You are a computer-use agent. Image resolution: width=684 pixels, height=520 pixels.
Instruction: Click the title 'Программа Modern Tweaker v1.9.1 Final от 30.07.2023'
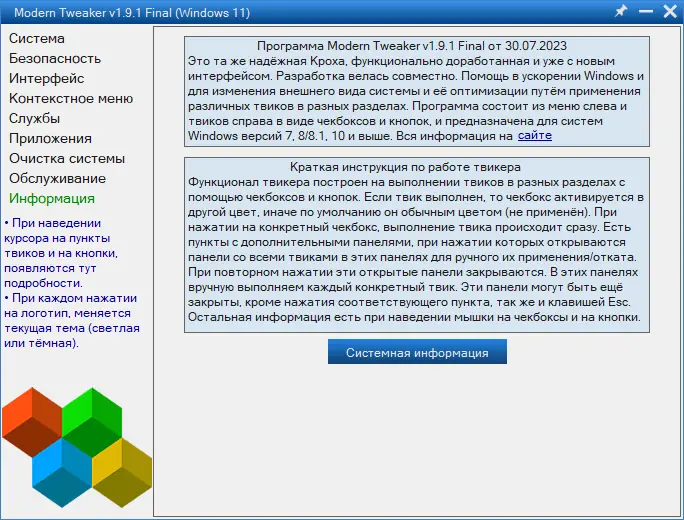[411, 46]
